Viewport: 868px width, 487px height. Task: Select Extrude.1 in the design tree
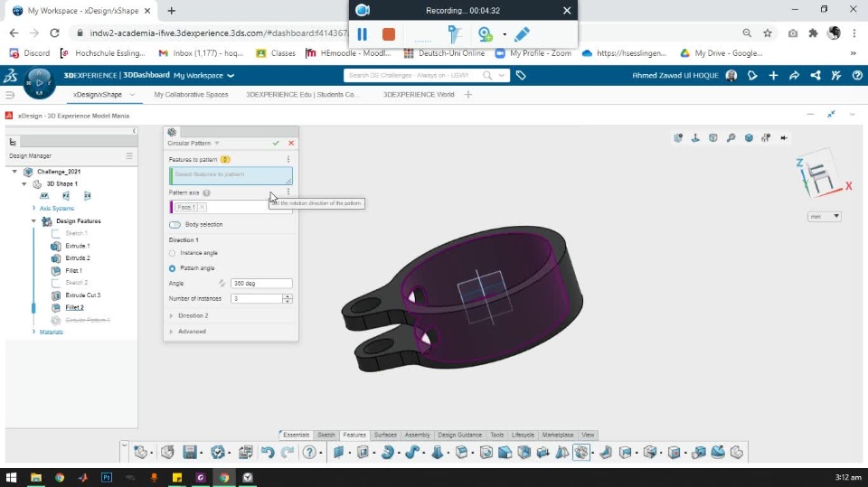(78, 246)
